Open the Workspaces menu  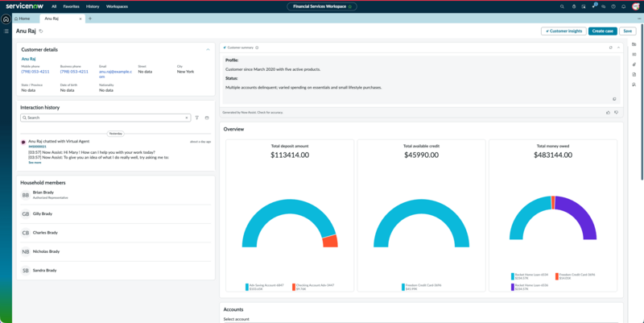tap(117, 6)
